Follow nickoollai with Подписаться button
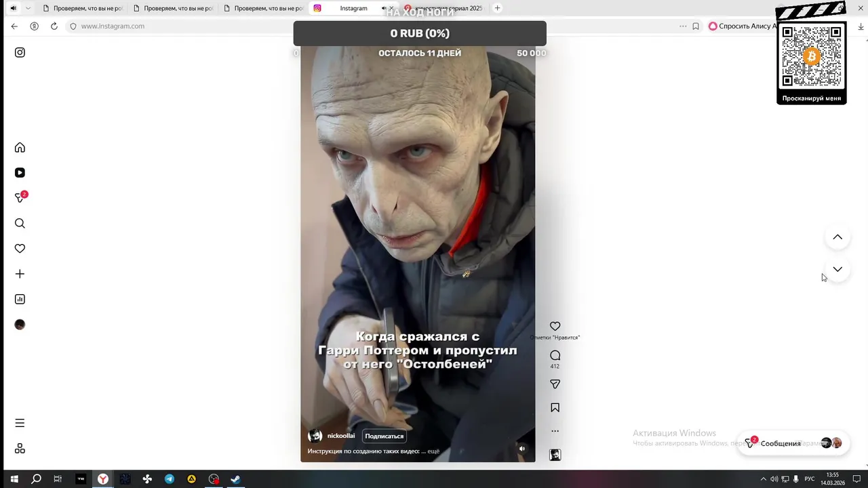The height and width of the screenshot is (488, 868). (384, 436)
